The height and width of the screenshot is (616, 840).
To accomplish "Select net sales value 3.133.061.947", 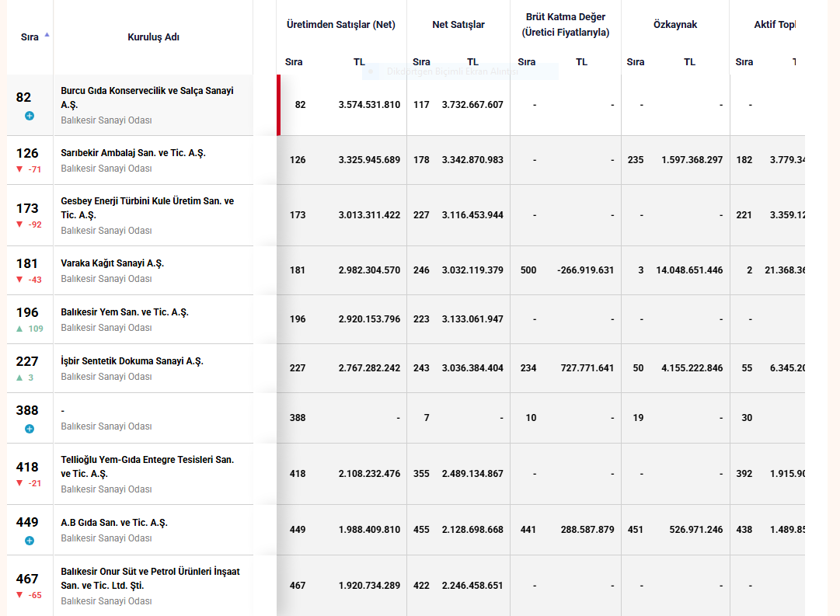I will [472, 319].
